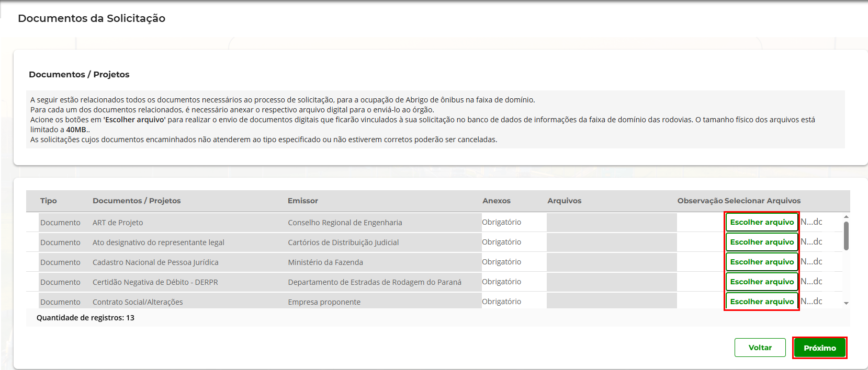
Task: Click the Próximo button
Action: (x=819, y=348)
